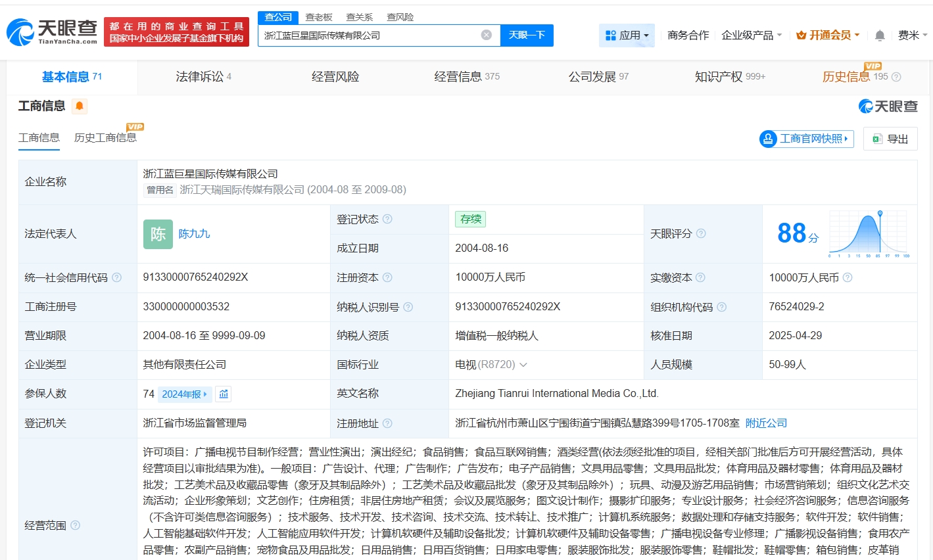Open 工商官网快照 snapshot
933x560 pixels.
click(x=806, y=139)
